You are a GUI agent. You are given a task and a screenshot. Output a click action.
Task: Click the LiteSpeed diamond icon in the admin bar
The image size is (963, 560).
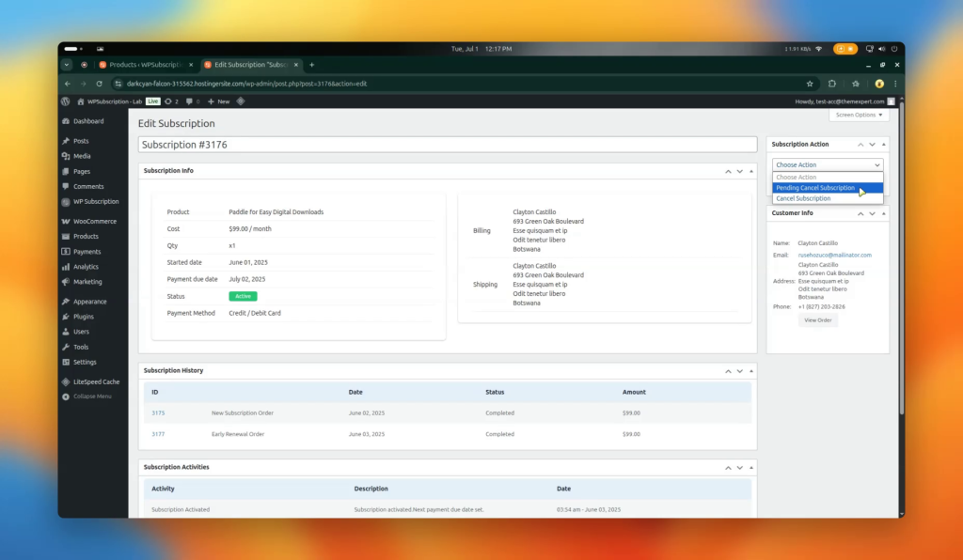(241, 101)
